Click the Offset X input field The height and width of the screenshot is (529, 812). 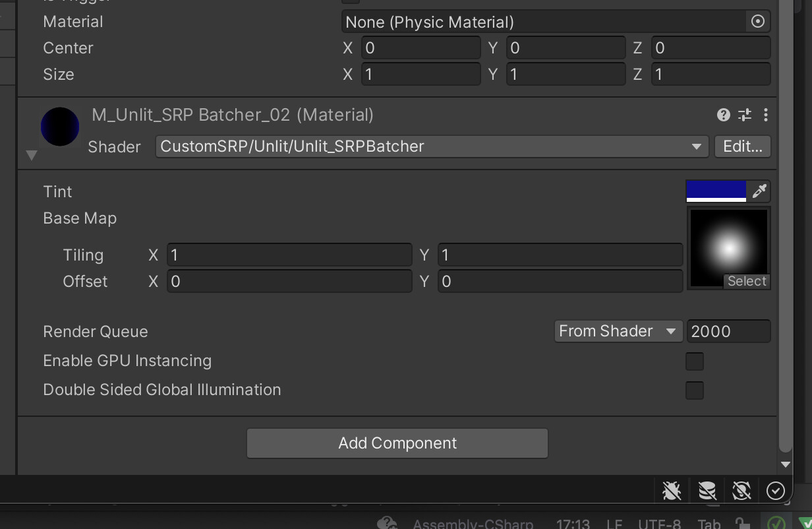pyautogui.click(x=289, y=282)
